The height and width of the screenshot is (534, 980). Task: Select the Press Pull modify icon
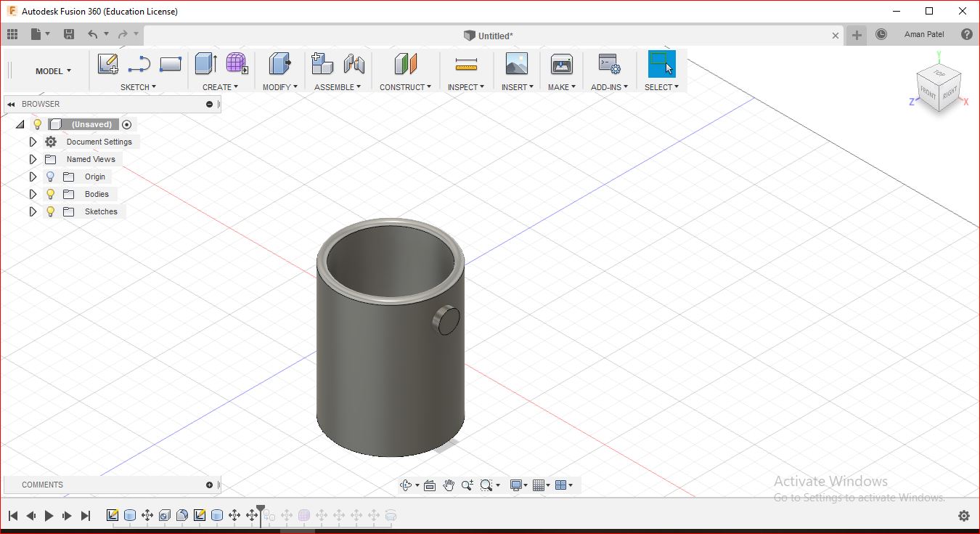tap(279, 64)
